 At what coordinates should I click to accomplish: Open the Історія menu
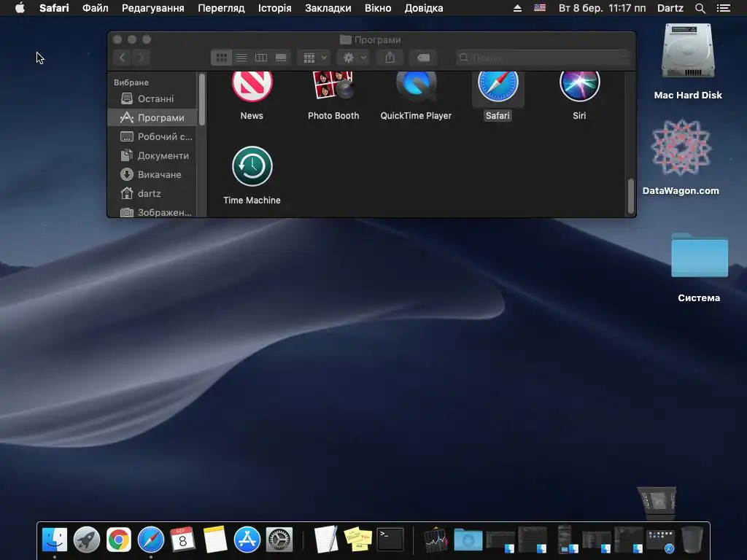point(274,8)
